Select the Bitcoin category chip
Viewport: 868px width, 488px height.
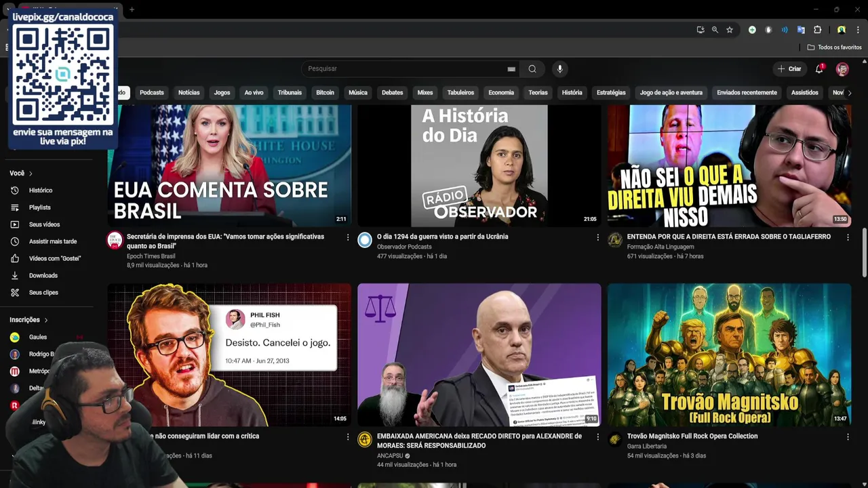[x=325, y=93]
